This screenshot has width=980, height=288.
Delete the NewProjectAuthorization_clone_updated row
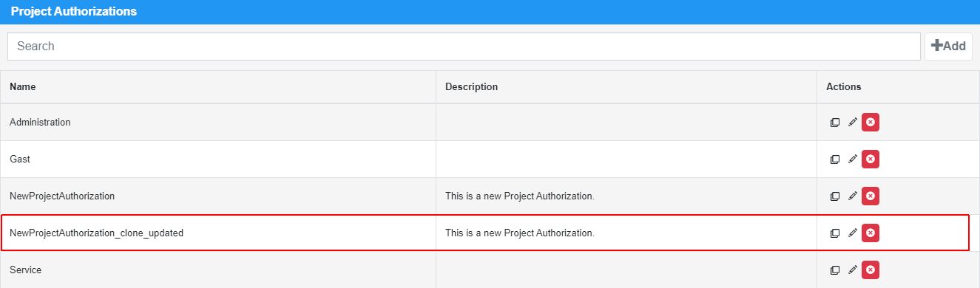[871, 233]
